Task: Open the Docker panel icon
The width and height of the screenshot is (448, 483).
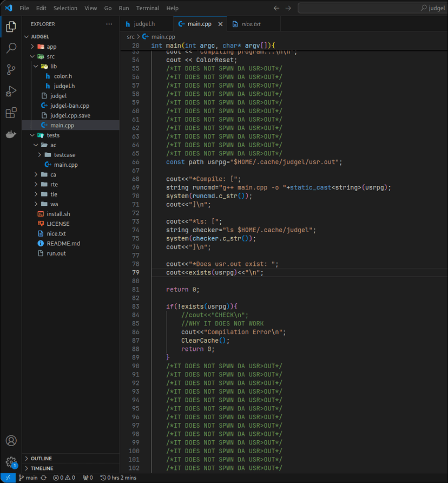Action: point(11,134)
